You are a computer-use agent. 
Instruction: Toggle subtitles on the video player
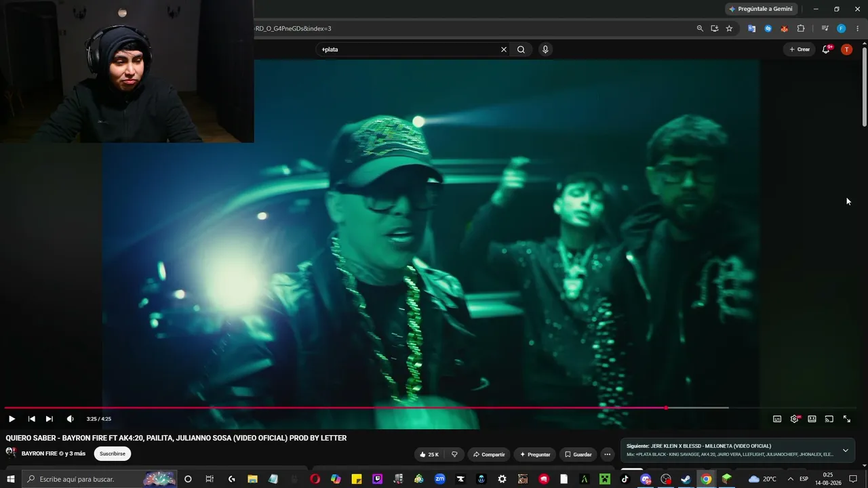(x=777, y=419)
